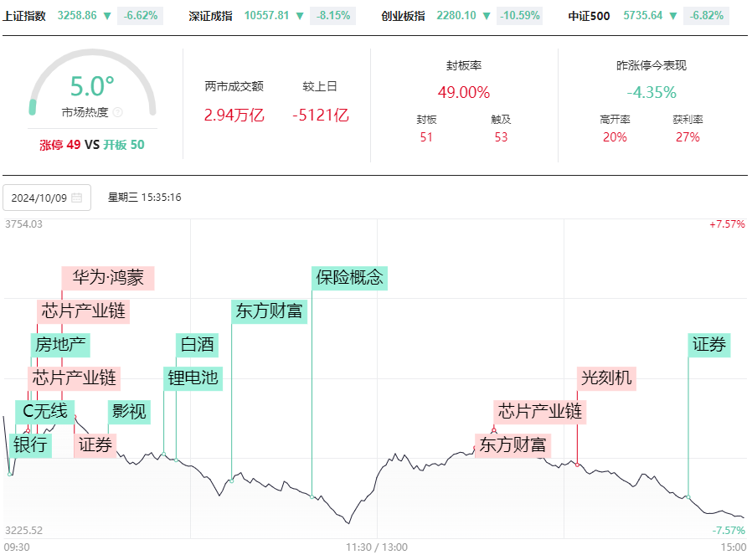Click the 影视 sector tag
752x560 pixels.
[x=129, y=412]
